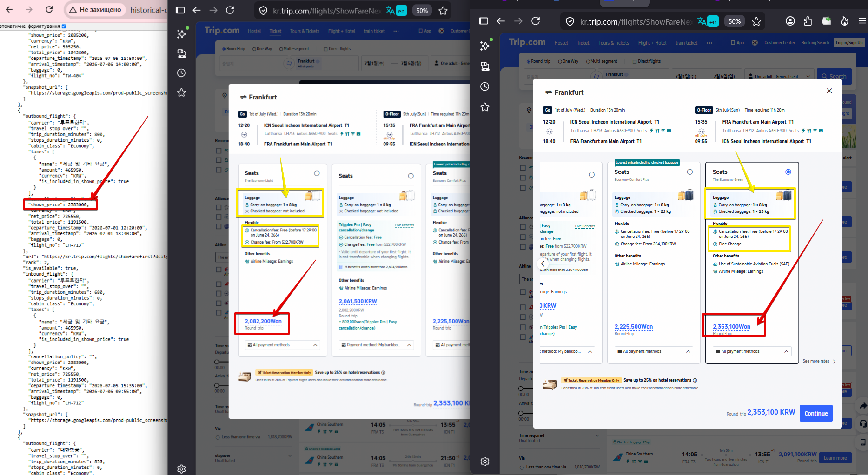The width and height of the screenshot is (868, 475).
Task: Open Tours & Tickets tab in right window
Action: pyautogui.click(x=614, y=43)
